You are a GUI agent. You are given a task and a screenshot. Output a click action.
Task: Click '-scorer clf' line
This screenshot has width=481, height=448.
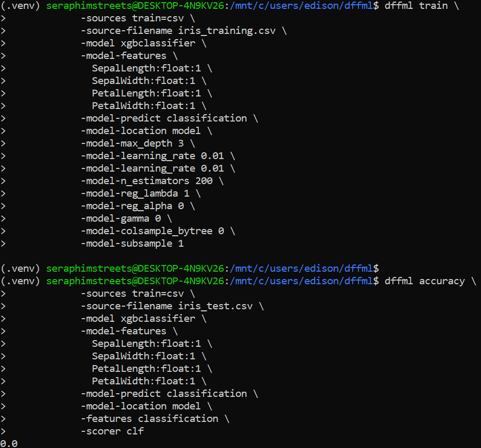pos(112,431)
